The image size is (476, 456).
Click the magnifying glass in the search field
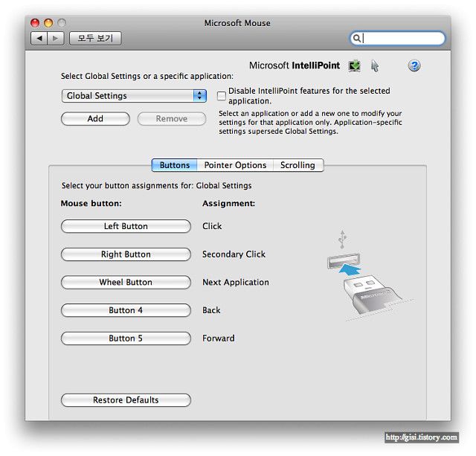(x=356, y=38)
